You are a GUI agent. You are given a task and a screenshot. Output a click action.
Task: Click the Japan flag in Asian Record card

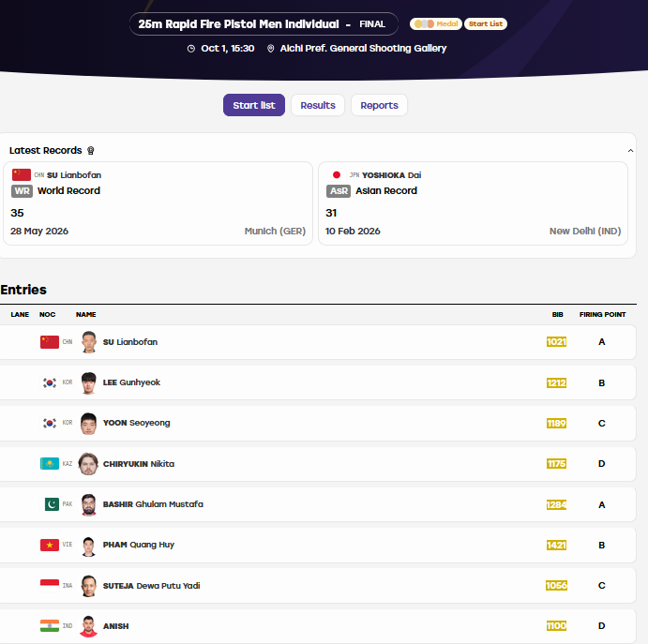click(x=337, y=174)
